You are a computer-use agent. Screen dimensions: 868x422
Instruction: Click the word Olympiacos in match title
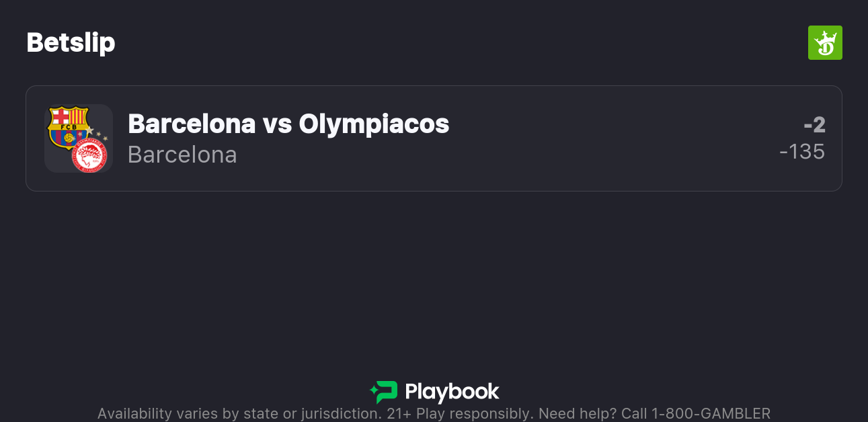[374, 124]
